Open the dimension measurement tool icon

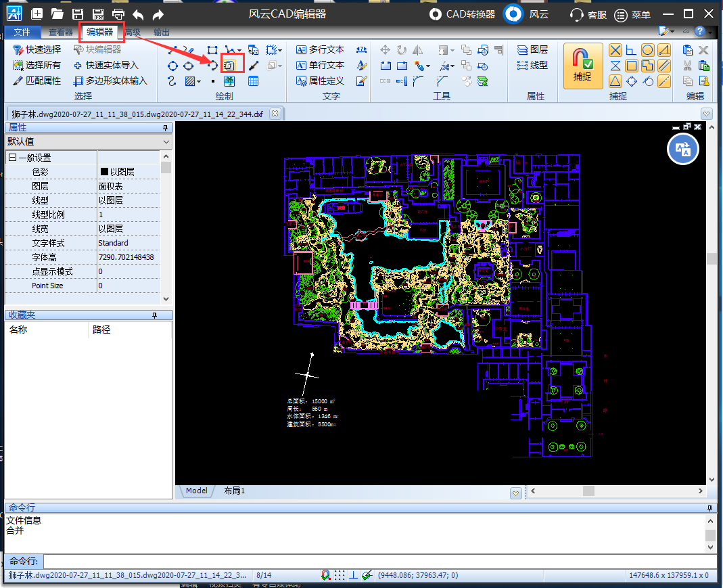pyautogui.click(x=362, y=50)
